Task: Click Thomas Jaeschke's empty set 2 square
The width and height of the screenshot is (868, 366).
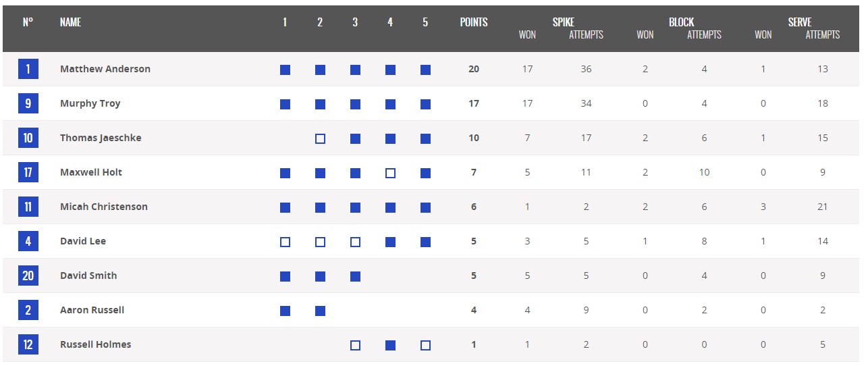Action: point(321,138)
